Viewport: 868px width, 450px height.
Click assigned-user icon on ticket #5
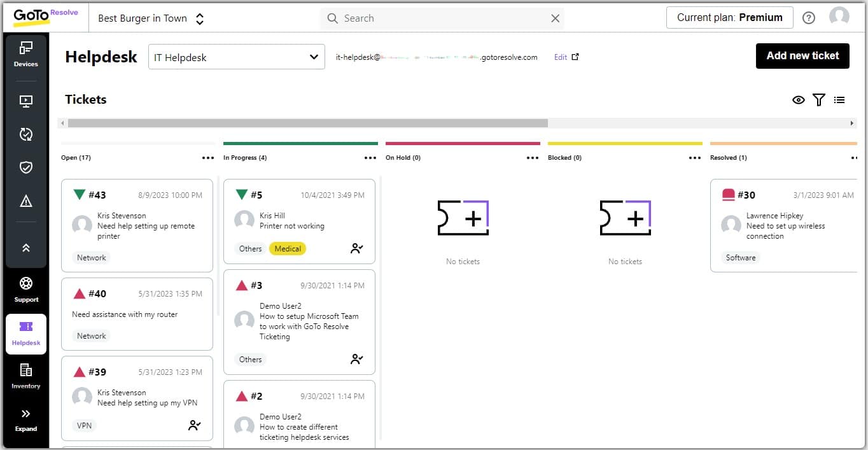point(357,249)
